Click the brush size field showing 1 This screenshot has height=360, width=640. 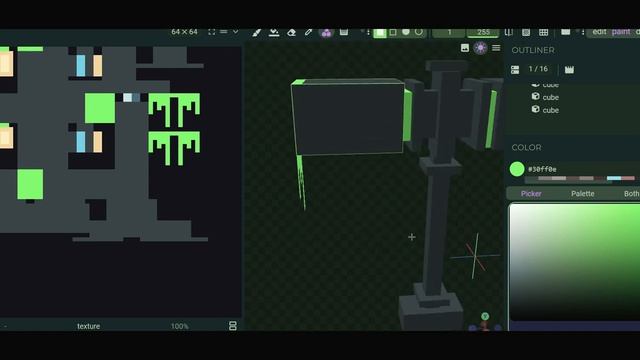tap(449, 33)
